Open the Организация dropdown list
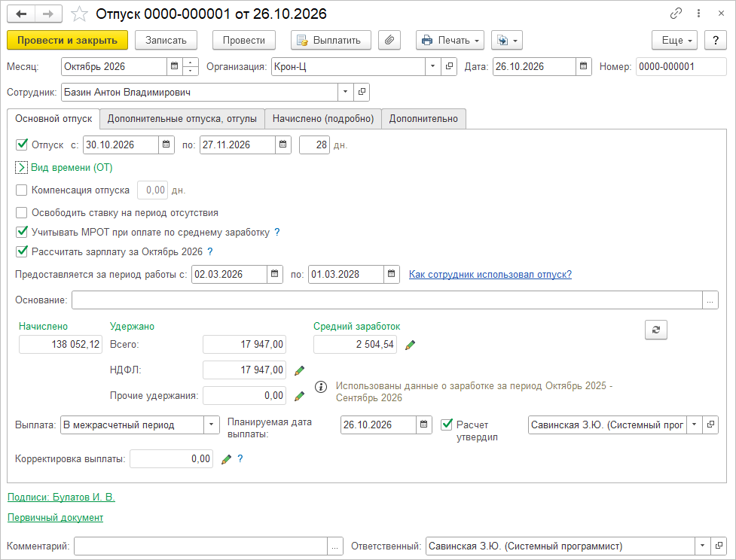 [432, 66]
